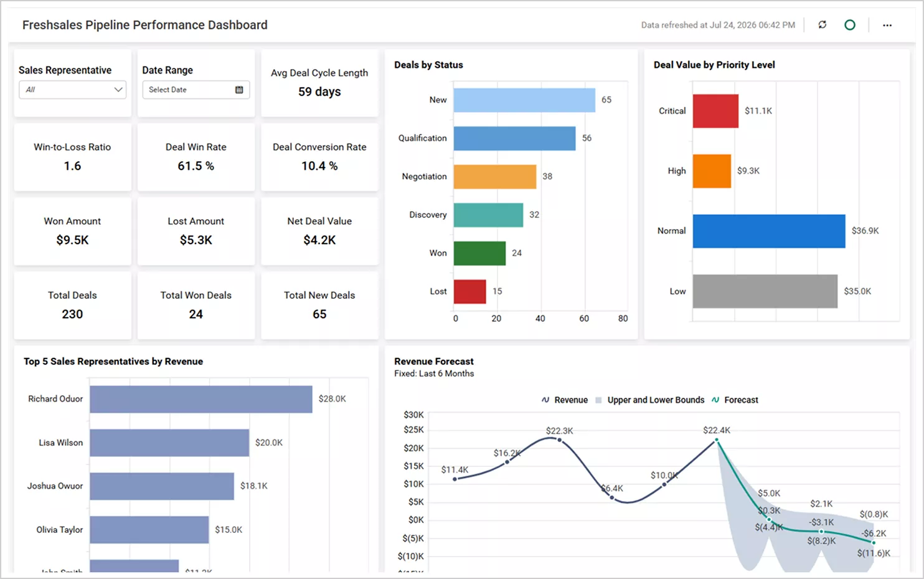Click the Data refreshed timestamp text
924x579 pixels.
click(x=718, y=25)
